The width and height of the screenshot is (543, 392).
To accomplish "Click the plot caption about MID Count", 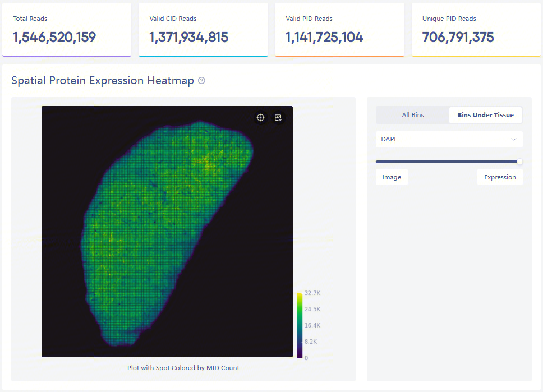I will coord(183,368).
